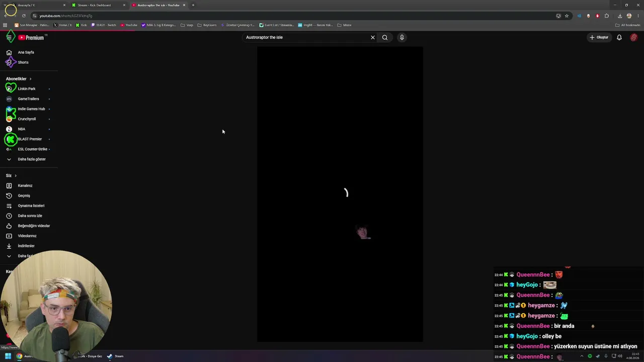
Task: Open the TEASY - Twitch bookmark
Action: tap(104, 25)
